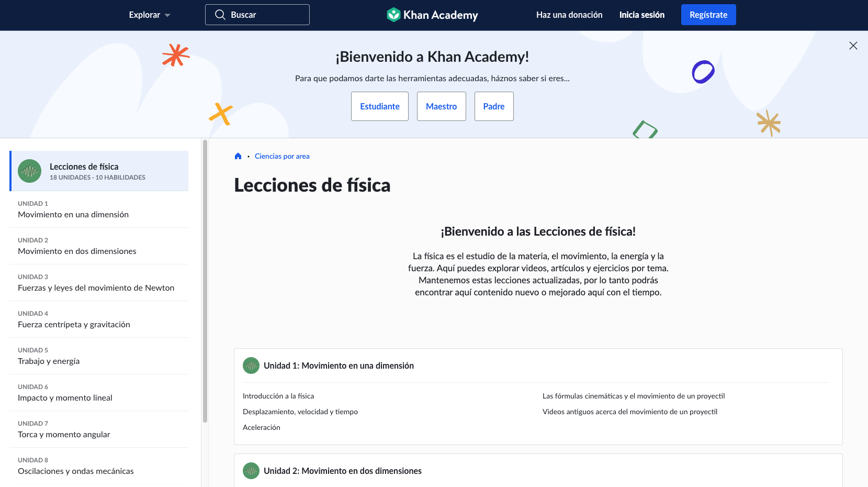Click the magnifying glass search icon
868x487 pixels.
pos(220,15)
